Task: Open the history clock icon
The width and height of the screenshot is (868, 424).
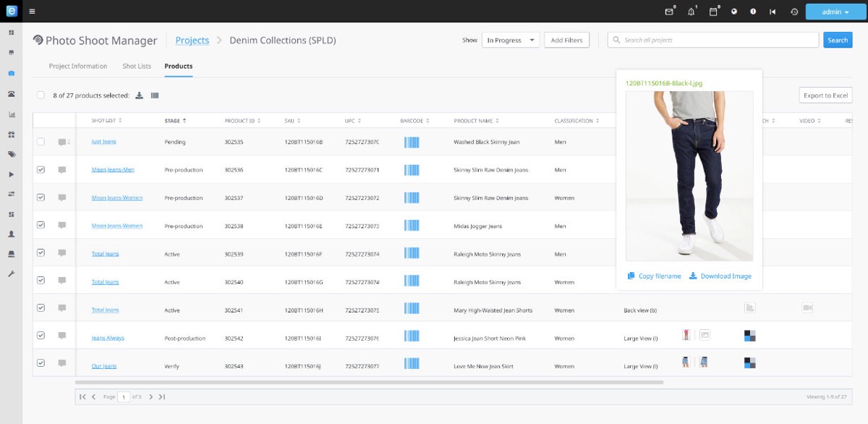Action: coord(793,12)
